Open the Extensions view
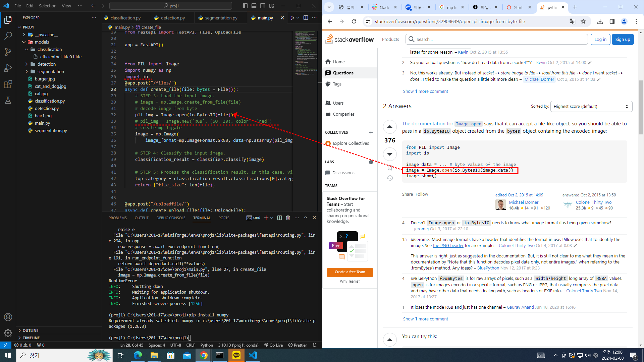 8,84
